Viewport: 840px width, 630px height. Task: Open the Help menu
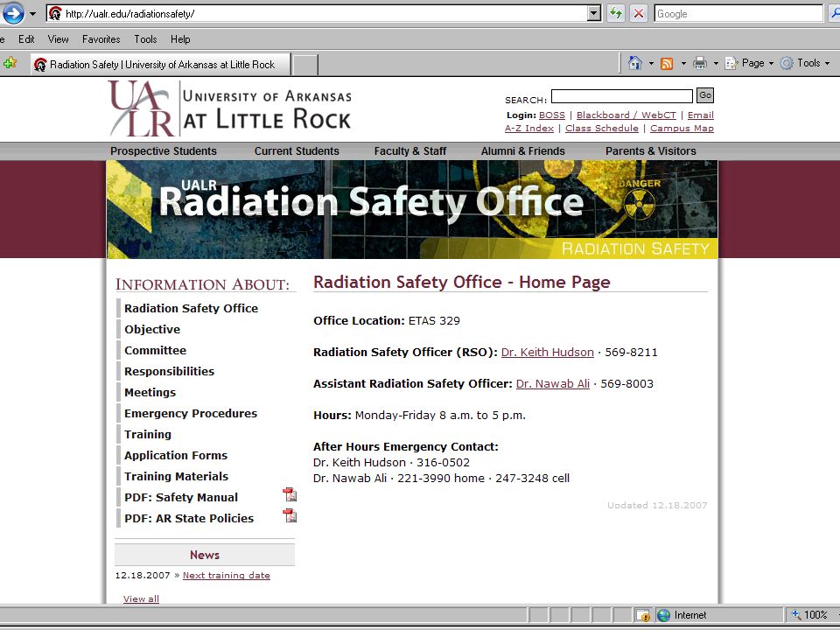pyautogui.click(x=180, y=39)
